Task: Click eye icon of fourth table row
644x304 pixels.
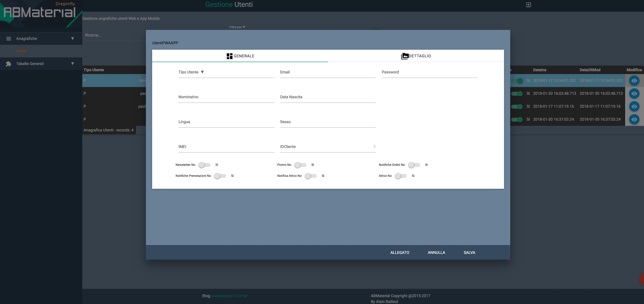Action: coord(634,120)
